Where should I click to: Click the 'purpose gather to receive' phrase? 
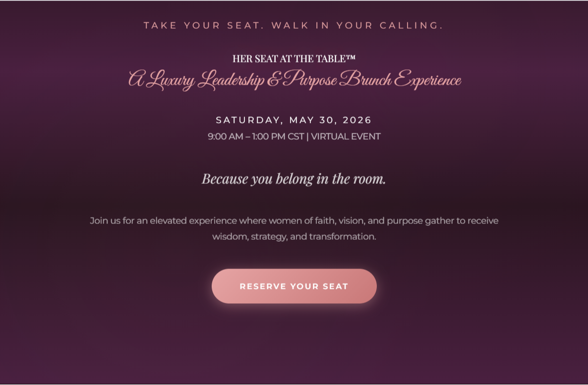pyautogui.click(x=443, y=221)
